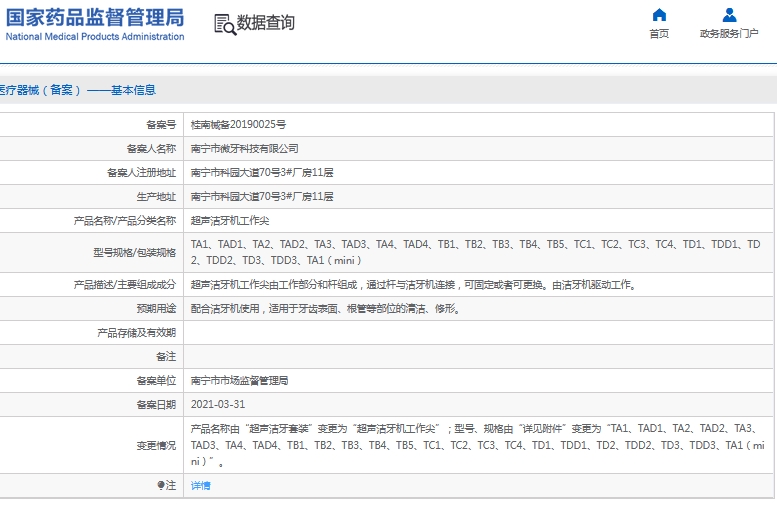Click the company name 南宁市微牙科技有限公司

point(244,149)
